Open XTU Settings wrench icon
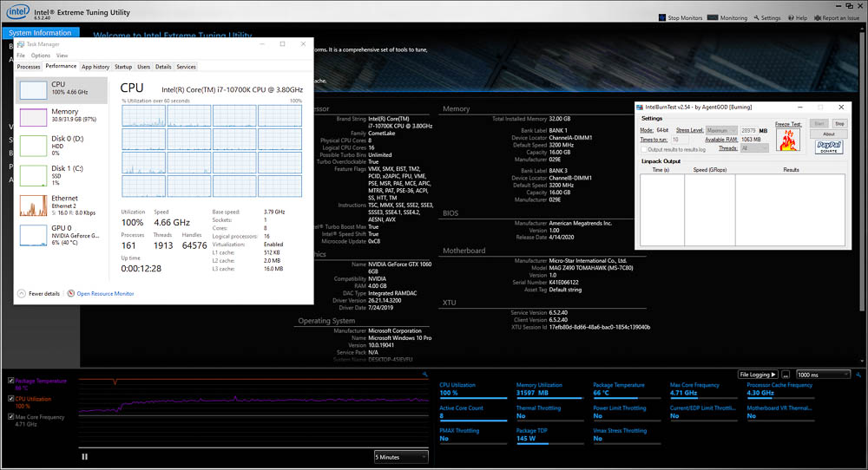Screen dimensions: 868x470 point(756,17)
